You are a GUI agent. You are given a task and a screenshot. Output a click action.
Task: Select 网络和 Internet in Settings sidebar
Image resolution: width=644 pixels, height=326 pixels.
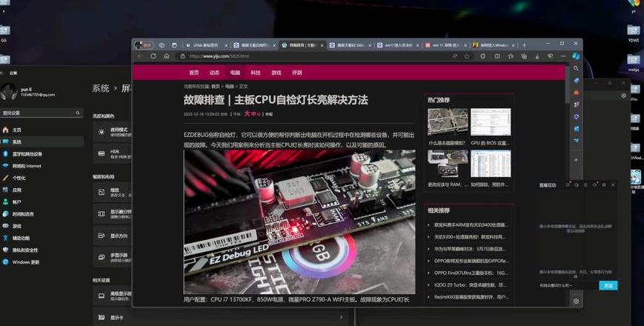click(42, 166)
